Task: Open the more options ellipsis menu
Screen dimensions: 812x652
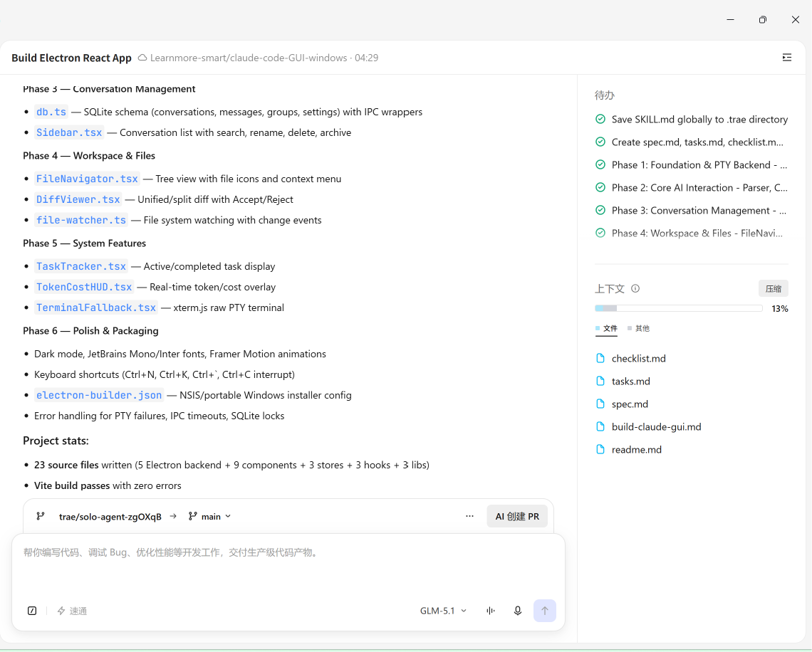Action: 469,516
